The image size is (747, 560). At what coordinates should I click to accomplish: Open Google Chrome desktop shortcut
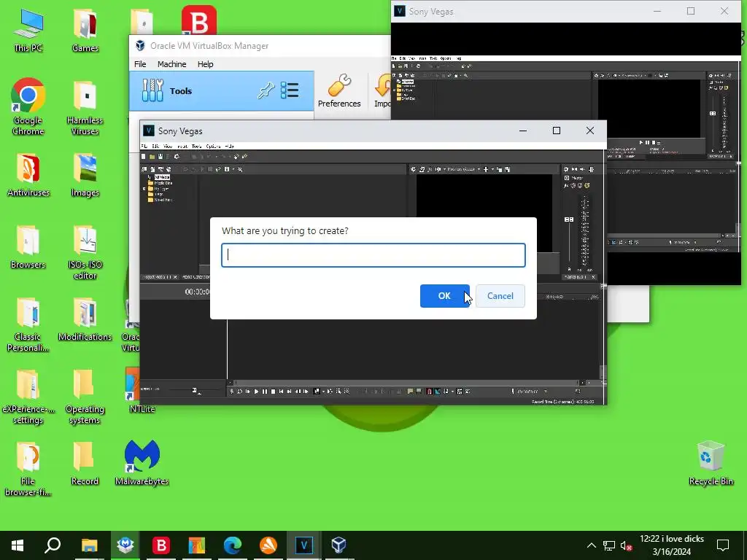(28, 106)
